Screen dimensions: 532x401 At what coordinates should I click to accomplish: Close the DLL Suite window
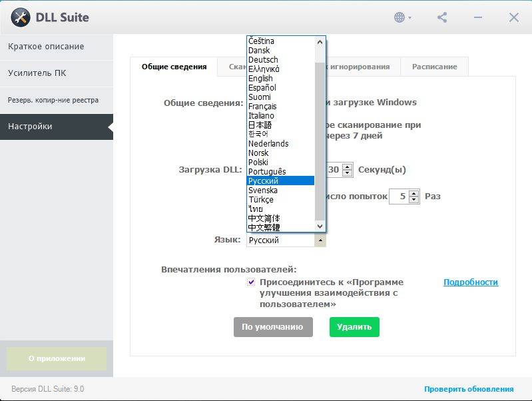pos(513,17)
